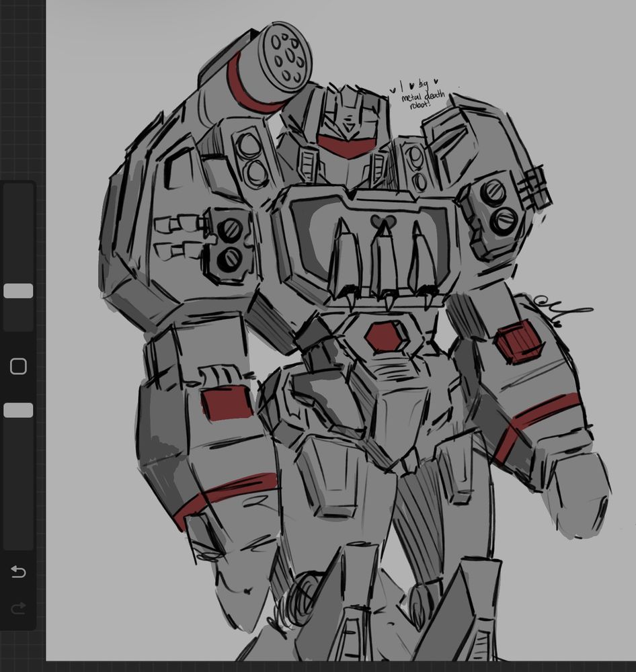Tap the square modify button in sidebar

coord(18,367)
